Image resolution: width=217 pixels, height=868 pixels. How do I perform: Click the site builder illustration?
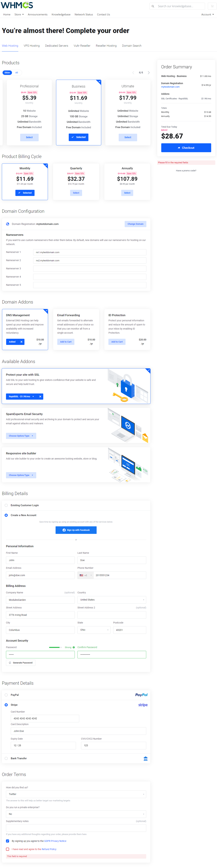128,465
